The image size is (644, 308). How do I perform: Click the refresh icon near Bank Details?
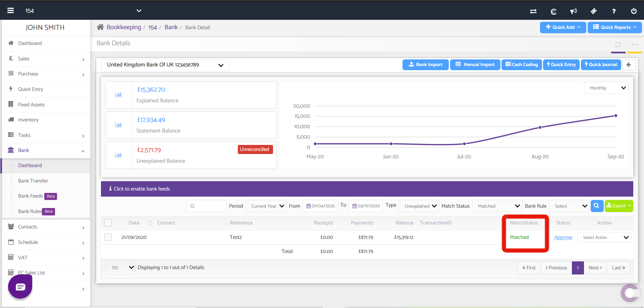click(618, 45)
